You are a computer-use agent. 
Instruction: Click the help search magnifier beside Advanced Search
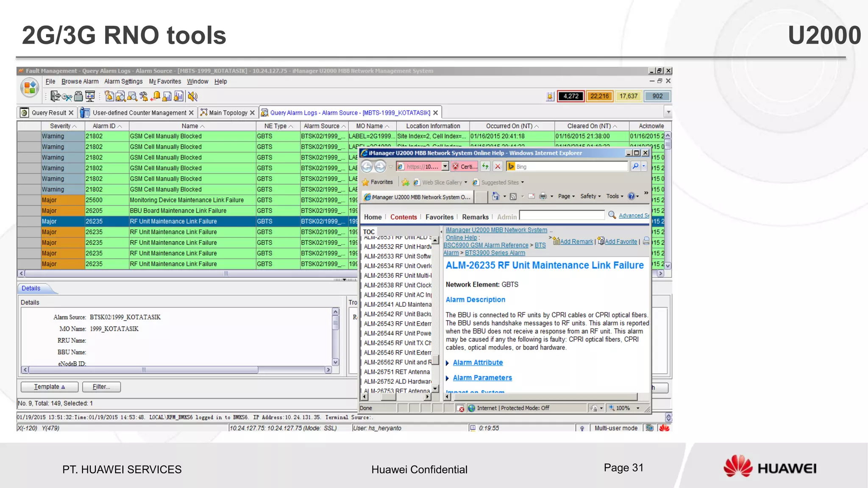(612, 215)
